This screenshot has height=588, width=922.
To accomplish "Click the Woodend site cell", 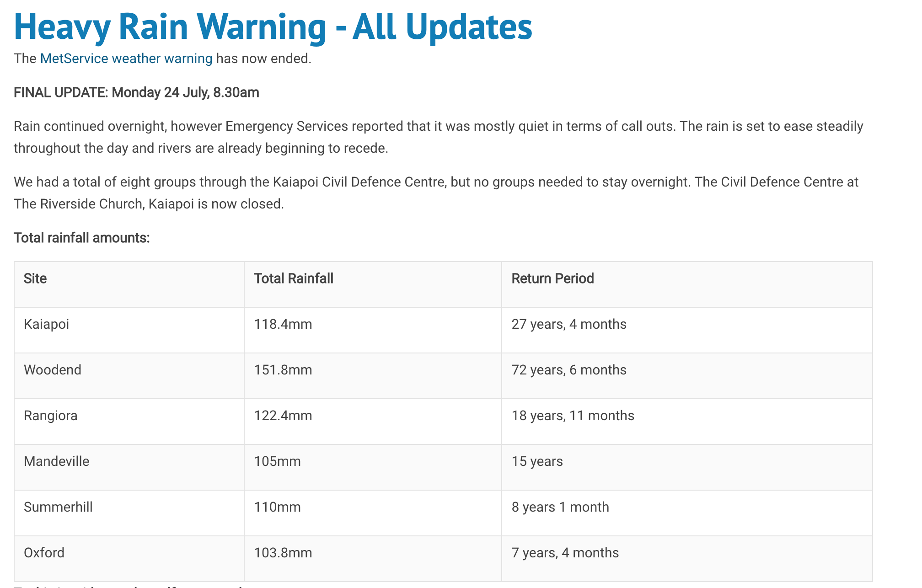I will click(129, 376).
